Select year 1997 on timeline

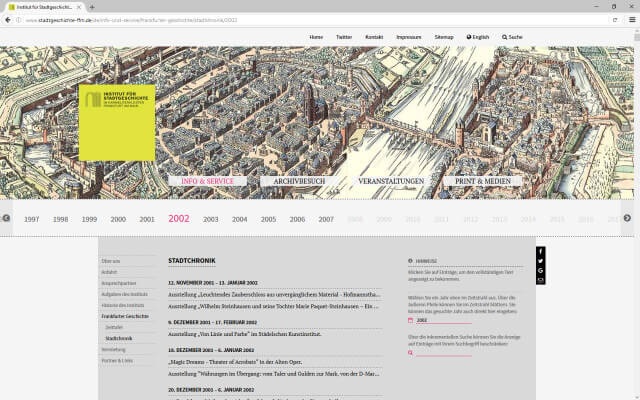point(31,219)
